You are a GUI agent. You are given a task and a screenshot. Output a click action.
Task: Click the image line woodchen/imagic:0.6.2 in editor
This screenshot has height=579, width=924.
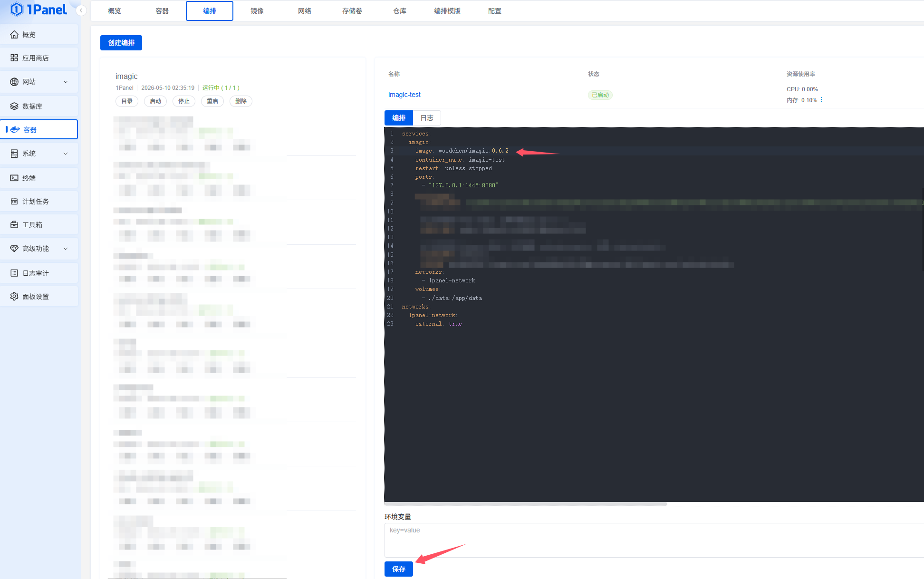pyautogui.click(x=462, y=151)
